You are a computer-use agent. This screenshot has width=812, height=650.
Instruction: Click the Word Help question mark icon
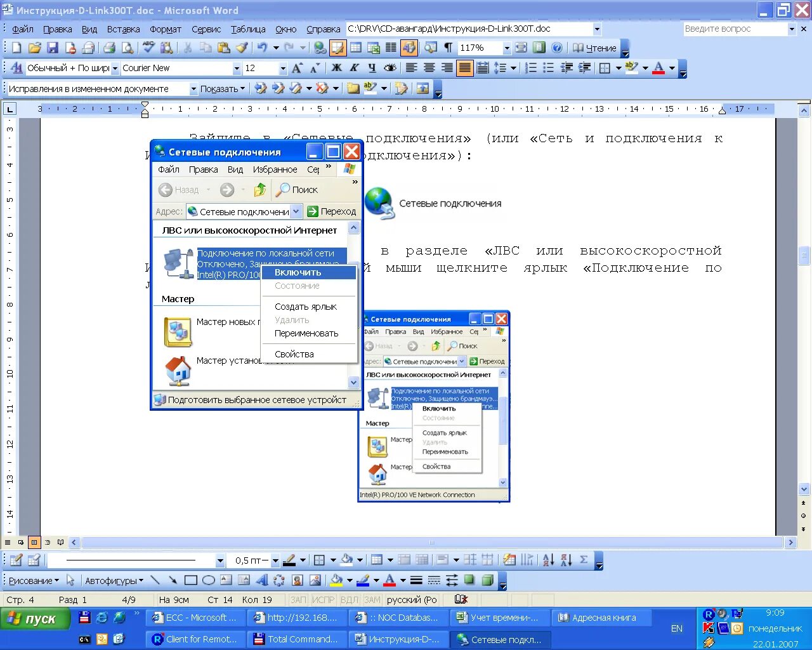(556, 48)
